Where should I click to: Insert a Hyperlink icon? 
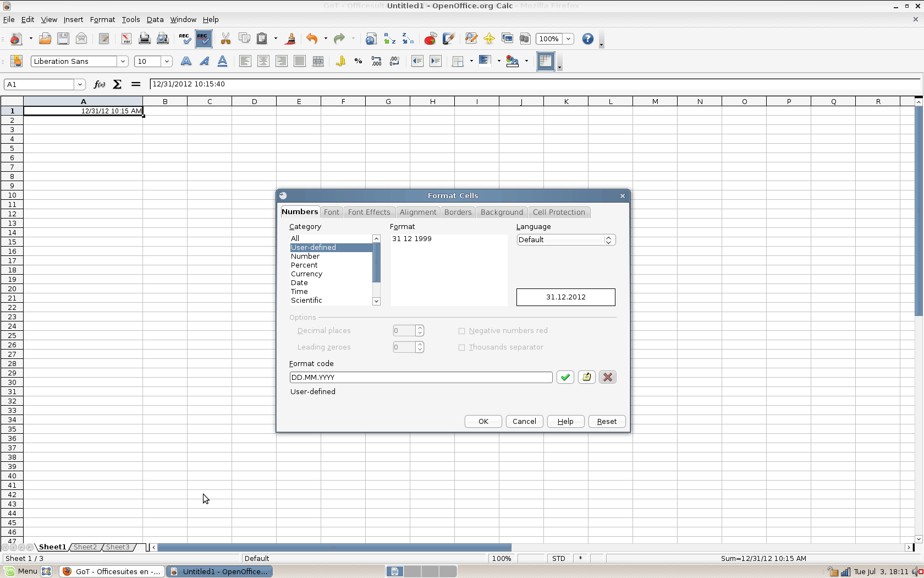click(x=371, y=39)
